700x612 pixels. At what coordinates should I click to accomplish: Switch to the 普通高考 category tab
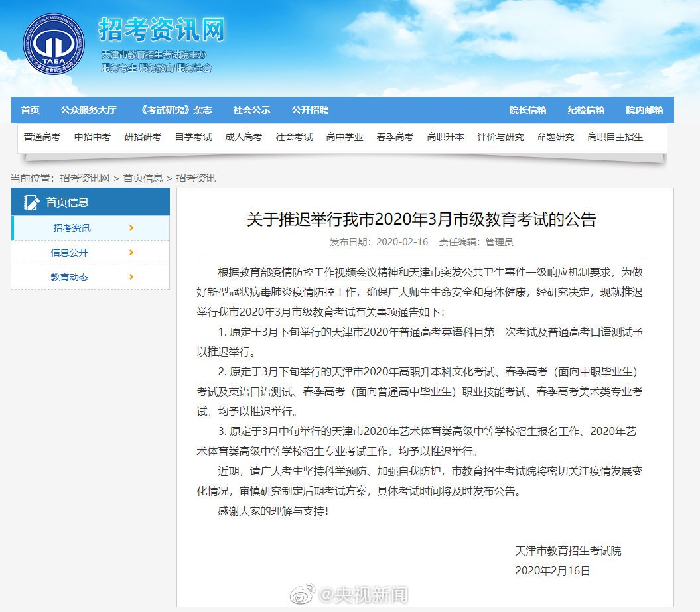coord(42,137)
